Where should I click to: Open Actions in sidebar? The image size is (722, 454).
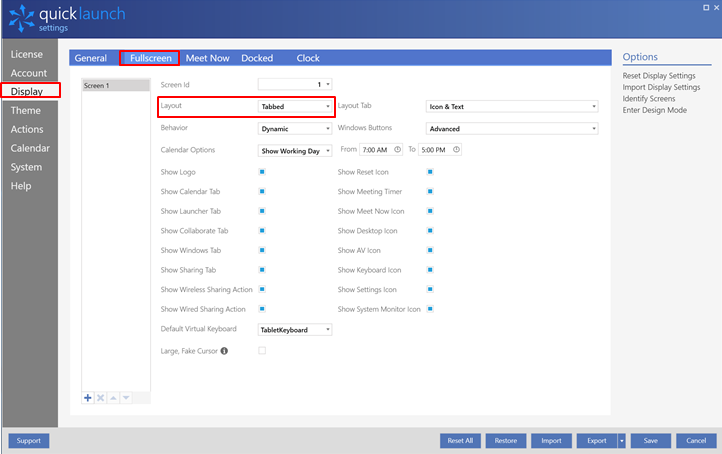27,129
